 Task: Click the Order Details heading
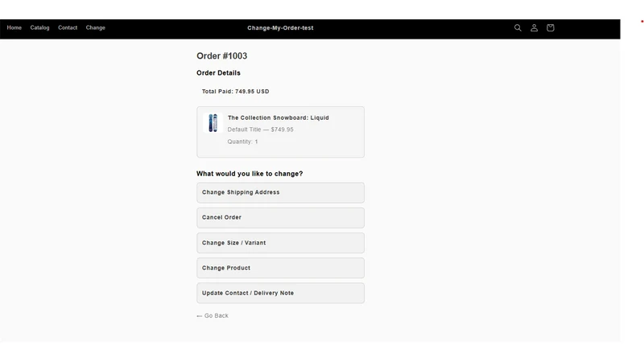coord(218,73)
